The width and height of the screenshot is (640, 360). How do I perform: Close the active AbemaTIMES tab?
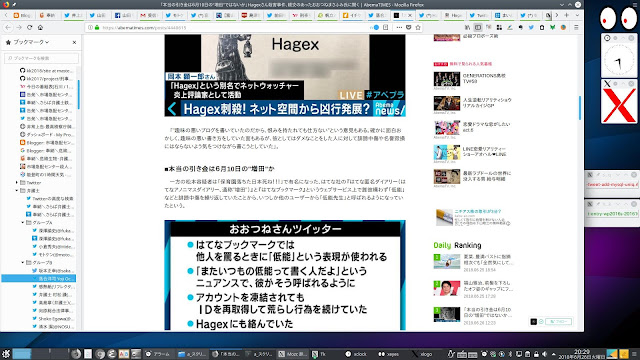(410, 15)
